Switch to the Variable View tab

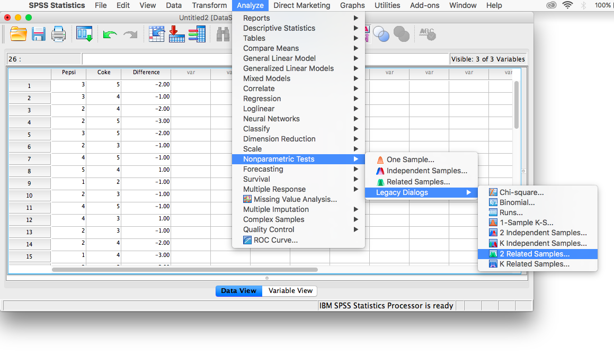click(290, 291)
